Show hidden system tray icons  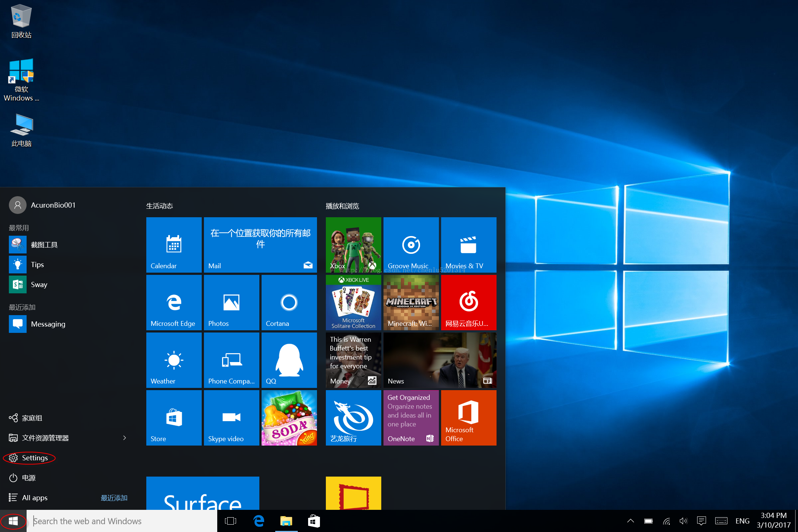[x=631, y=521]
